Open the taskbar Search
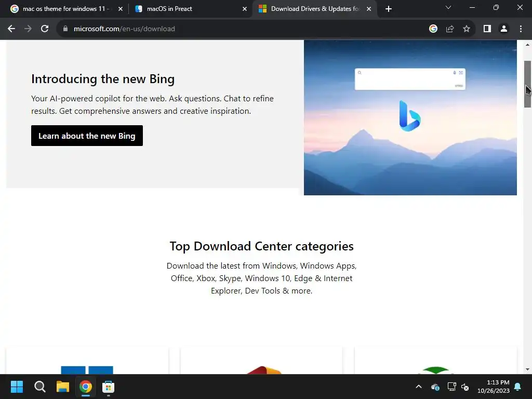Screen dimensions: 532x399 pyautogui.click(x=39, y=387)
